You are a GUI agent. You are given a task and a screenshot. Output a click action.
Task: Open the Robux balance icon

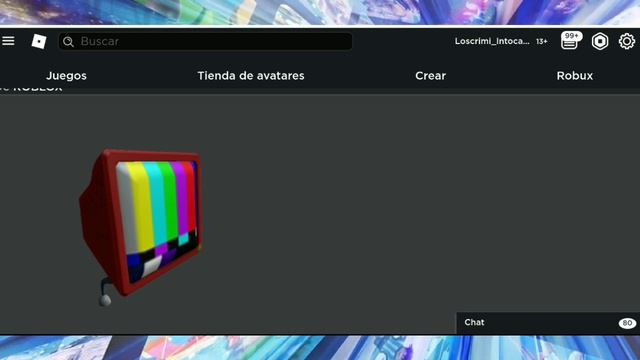pyautogui.click(x=600, y=41)
